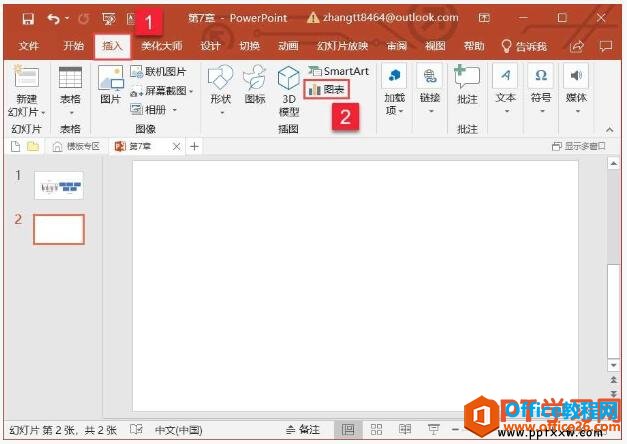Expand the 屏幕截图 screenshot dropdown

click(161, 90)
